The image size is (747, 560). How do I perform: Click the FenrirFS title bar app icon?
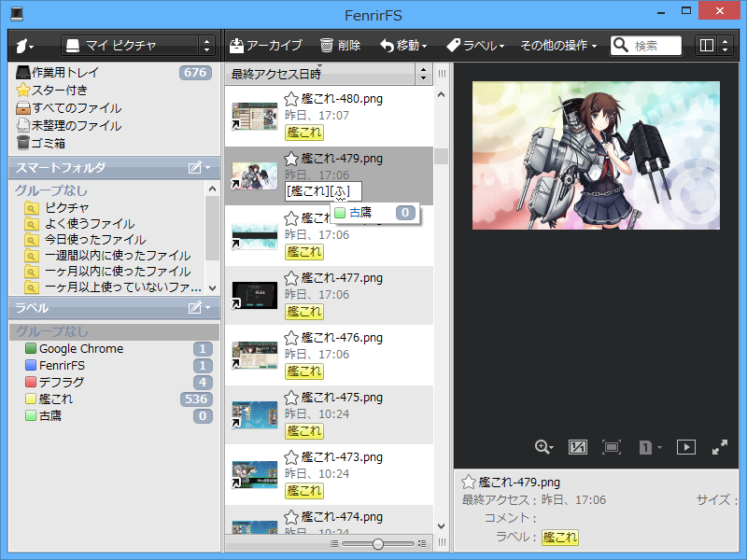pyautogui.click(x=17, y=14)
